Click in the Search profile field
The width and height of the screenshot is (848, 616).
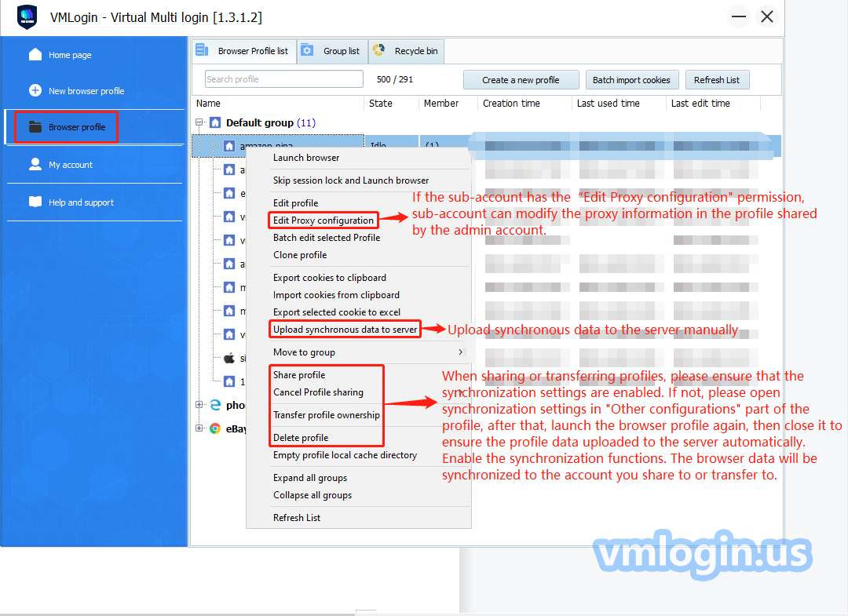(x=283, y=79)
